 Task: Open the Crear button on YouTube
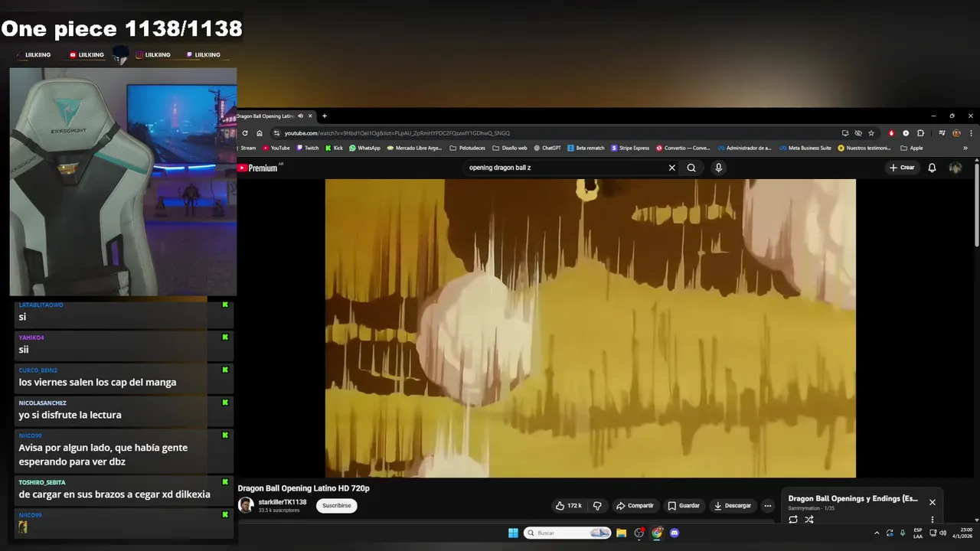click(x=902, y=168)
